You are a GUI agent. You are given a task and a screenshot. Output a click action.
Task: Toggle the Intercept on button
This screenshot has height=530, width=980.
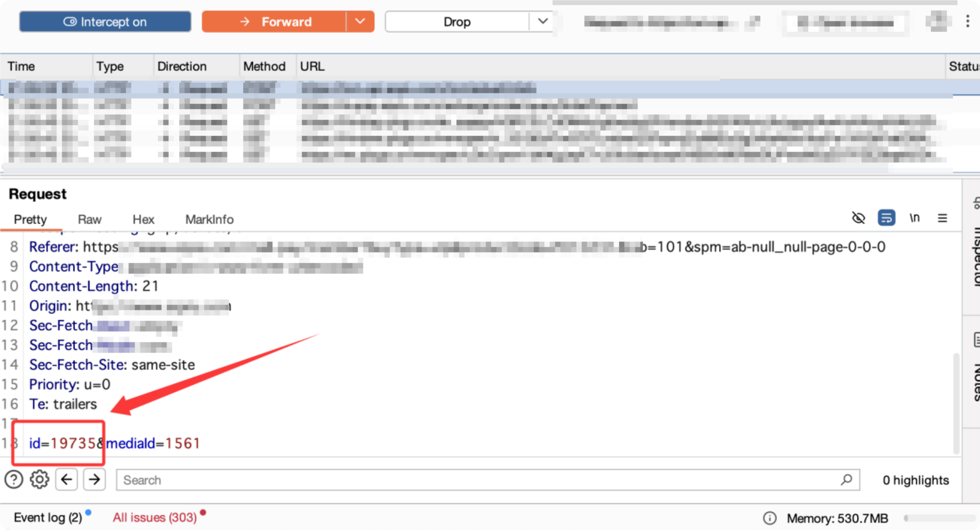tap(105, 22)
